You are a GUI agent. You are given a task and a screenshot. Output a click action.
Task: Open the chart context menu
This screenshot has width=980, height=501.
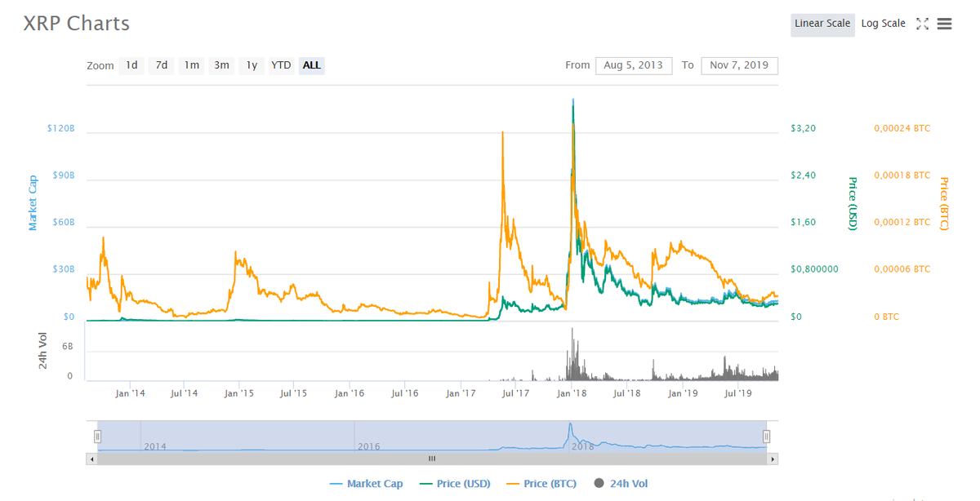[945, 24]
